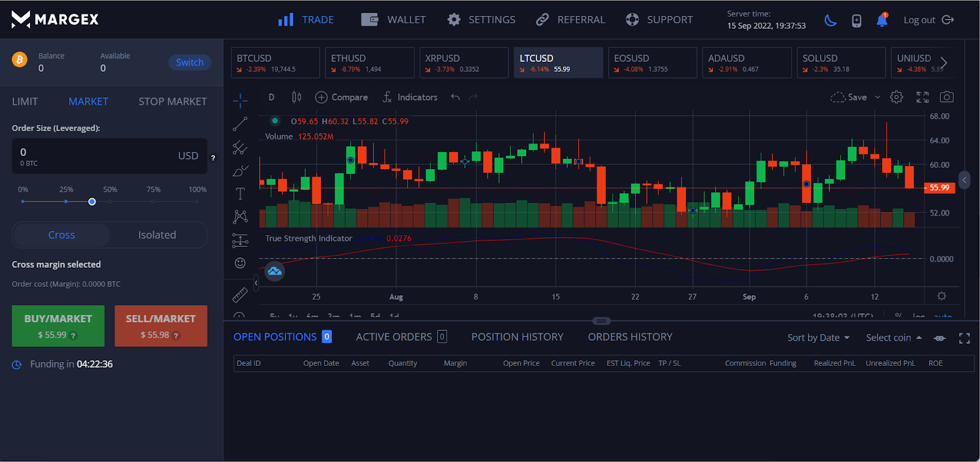Log out of the account
980x462 pixels.
(x=929, y=20)
